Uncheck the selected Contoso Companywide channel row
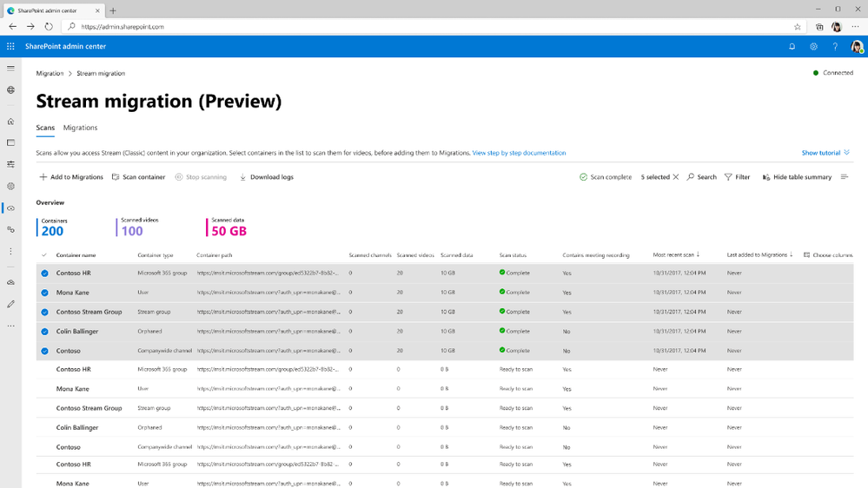868x488 pixels. coord(45,351)
